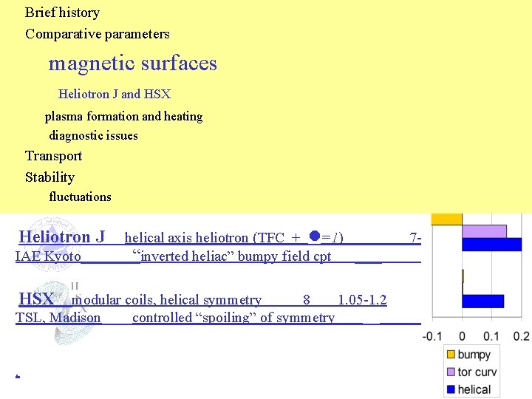Image resolution: width=532 pixels, height=399 pixels.
Task: Select the 'tor curv' legend label
Action: click(x=477, y=372)
